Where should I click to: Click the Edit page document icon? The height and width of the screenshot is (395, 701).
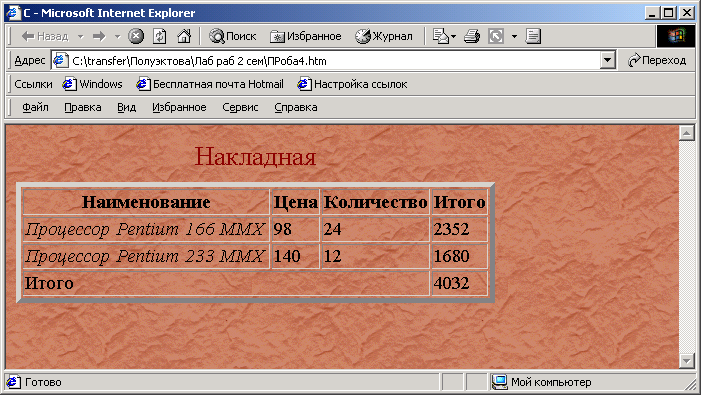[x=533, y=36]
